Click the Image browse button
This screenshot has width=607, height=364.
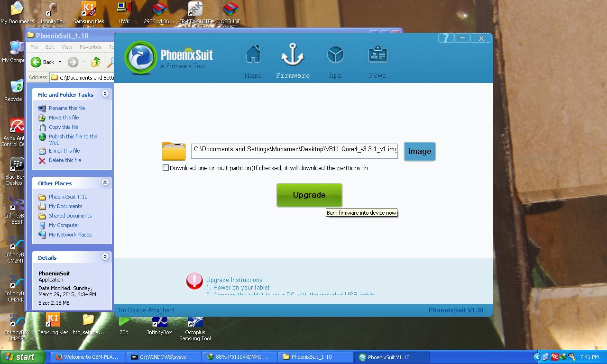coord(420,151)
